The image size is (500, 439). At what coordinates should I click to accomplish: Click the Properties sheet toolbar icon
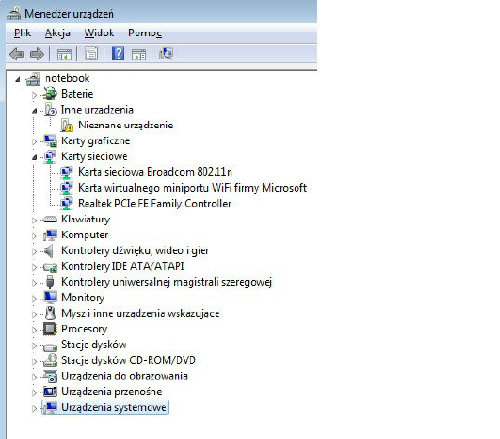pos(92,54)
